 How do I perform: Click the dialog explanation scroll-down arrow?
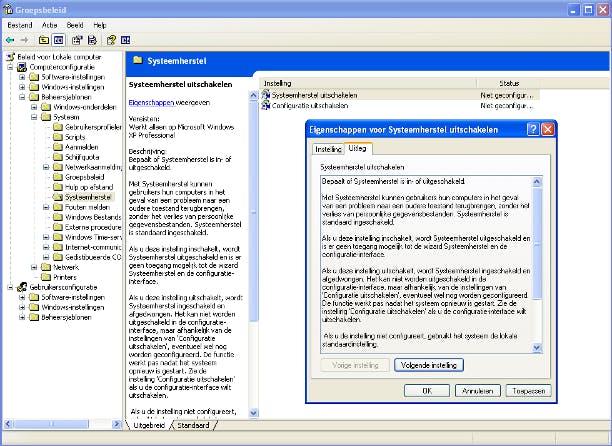click(537, 348)
